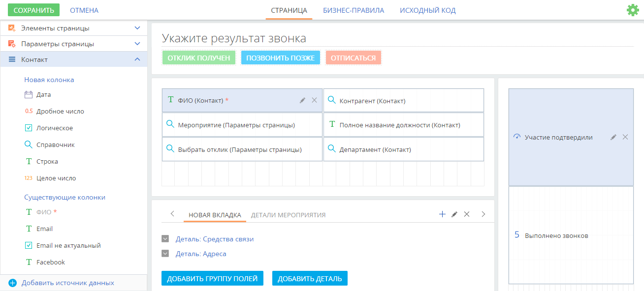Expand the Параметры страницы section
The image size is (644, 291).
click(137, 44)
